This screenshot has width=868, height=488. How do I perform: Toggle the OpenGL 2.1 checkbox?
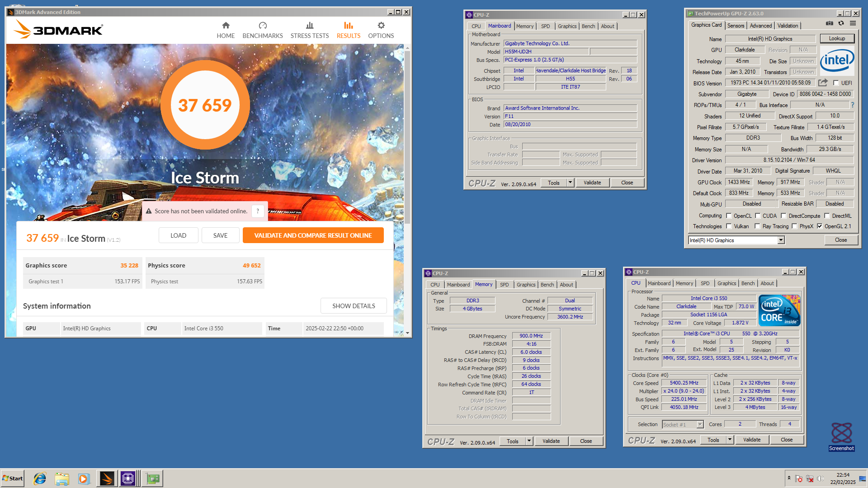[820, 226]
